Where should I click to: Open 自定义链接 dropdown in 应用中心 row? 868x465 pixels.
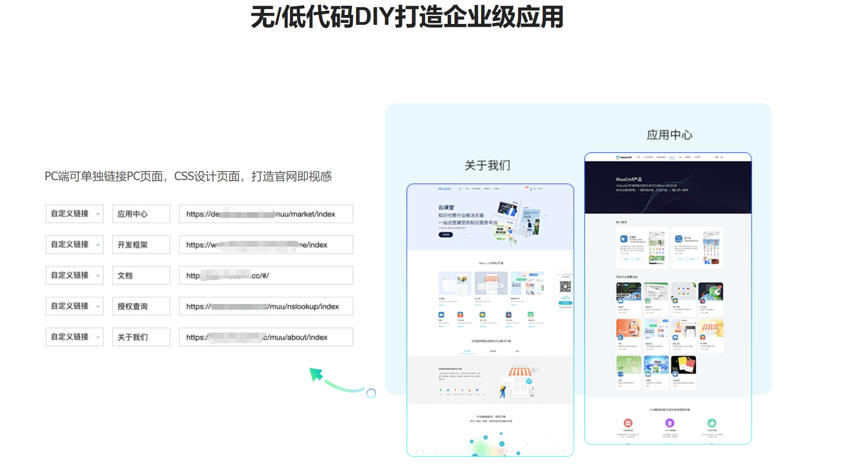[x=75, y=214]
